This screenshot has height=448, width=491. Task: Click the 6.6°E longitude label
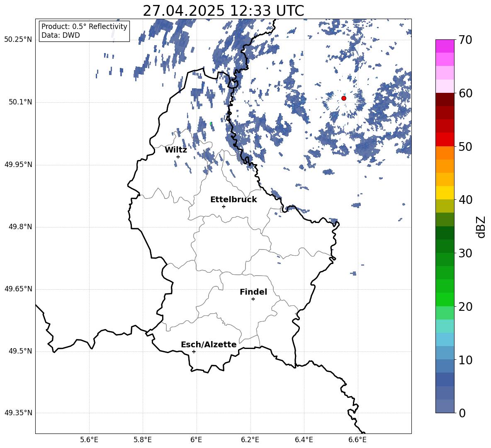pos(357,440)
